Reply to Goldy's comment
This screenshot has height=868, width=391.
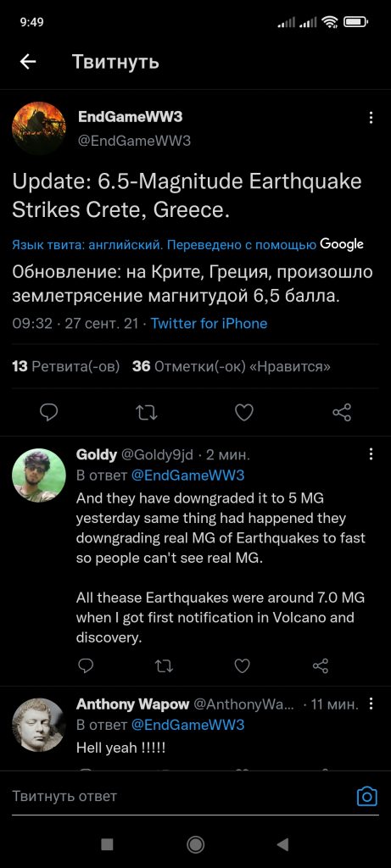[x=86, y=665]
